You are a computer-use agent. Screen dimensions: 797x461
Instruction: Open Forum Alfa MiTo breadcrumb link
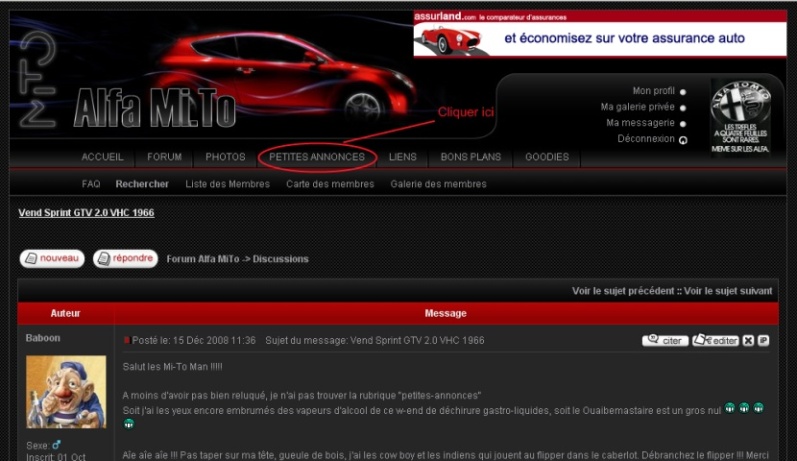203,259
